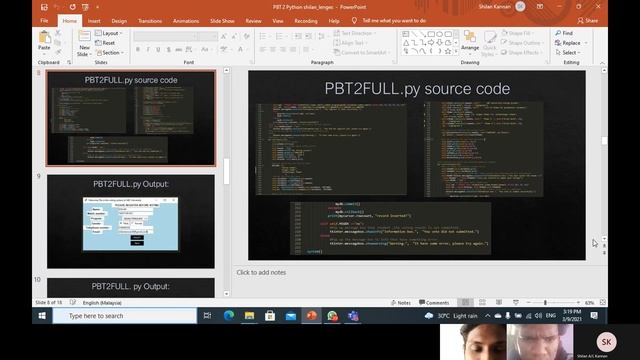Screen dimensions: 640x360
Task: Toggle Align Left paragraph button
Action: click(262, 49)
